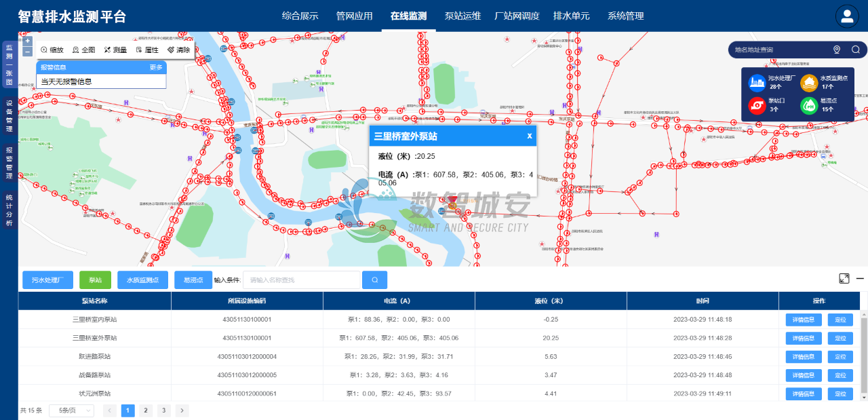
Task: Expand 更多 in the 报警信息 panel
Action: (156, 67)
